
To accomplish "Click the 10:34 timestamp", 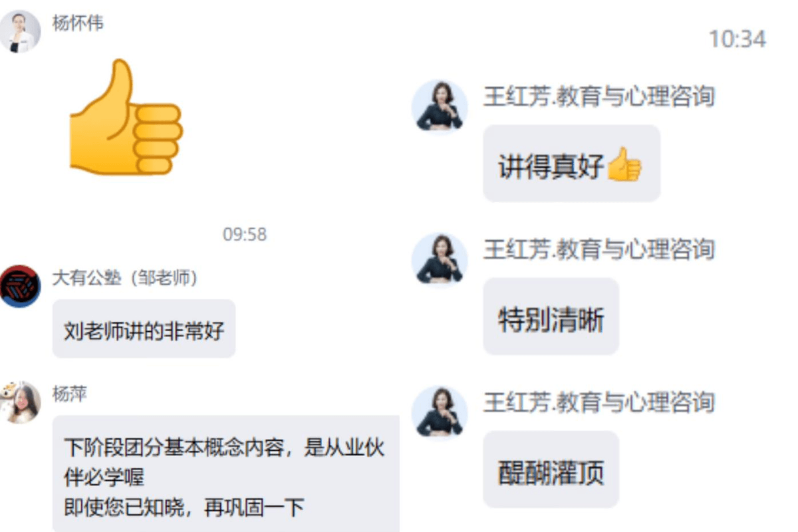I will tap(737, 39).
